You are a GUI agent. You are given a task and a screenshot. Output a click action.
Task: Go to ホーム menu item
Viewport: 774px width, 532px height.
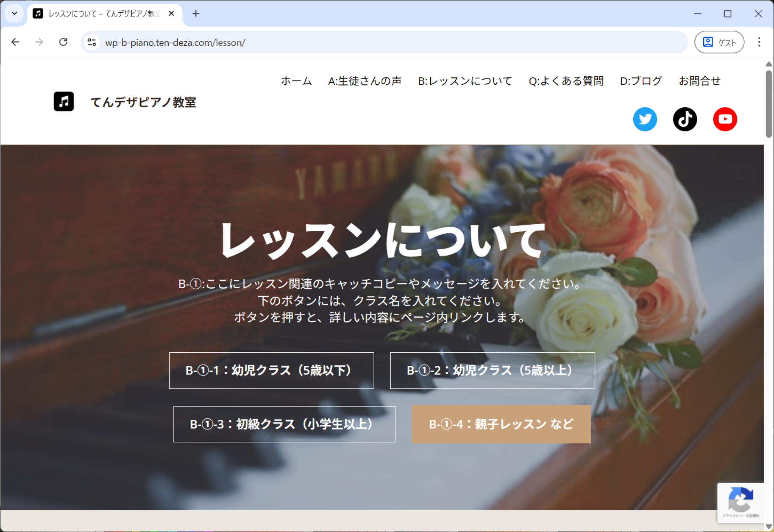(x=296, y=81)
